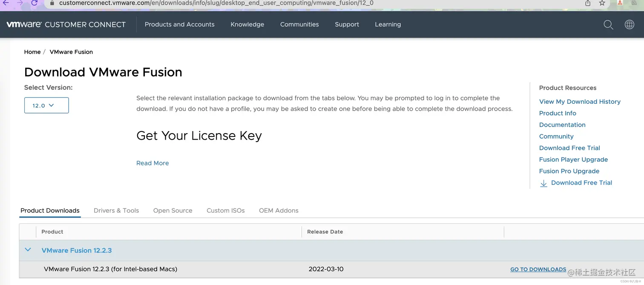The width and height of the screenshot is (644, 285).
Task: Click VMware Fusion 12.2.3 (for Intel-based Macs) text
Action: click(x=110, y=269)
